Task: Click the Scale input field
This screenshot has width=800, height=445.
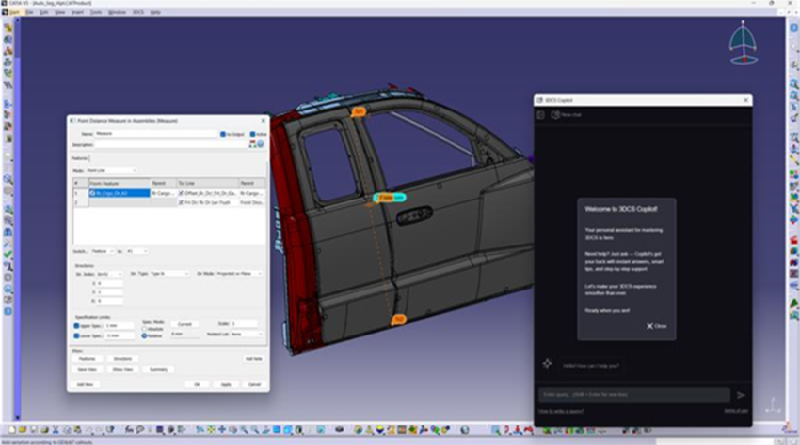Action: click(244, 324)
